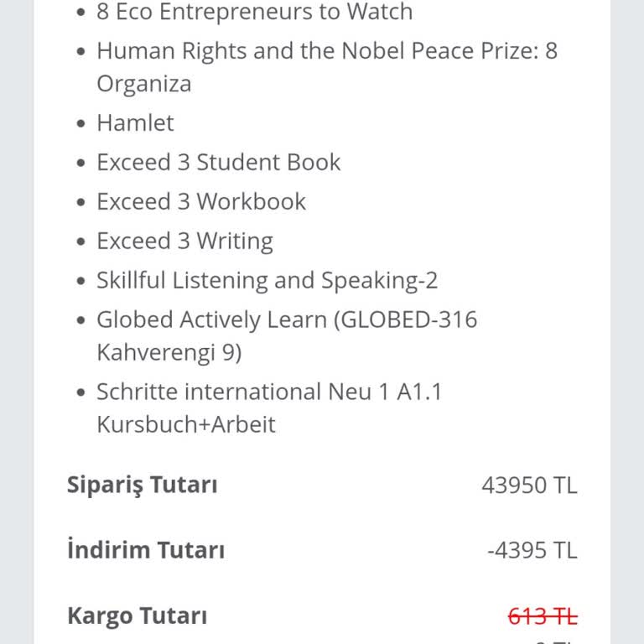
Task: Click the Hamlet book entry
Action: point(135,123)
